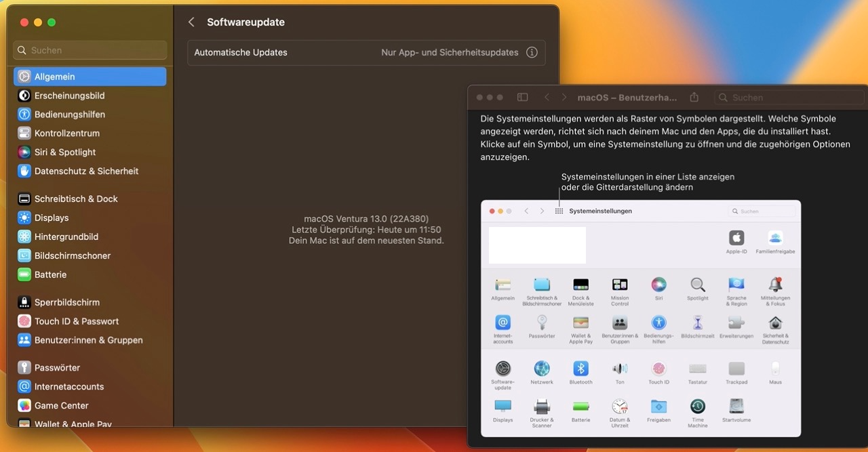868x452 pixels.
Task: Click the Siri icon in the help illustration
Action: pyautogui.click(x=658, y=285)
